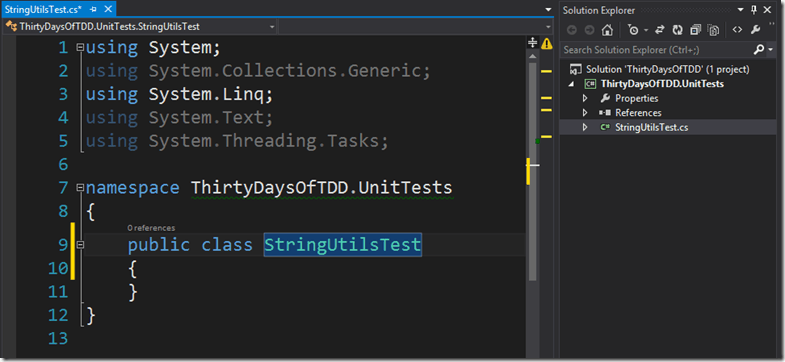Open the search options dropdown arrow
Viewport: 785px width, 362px height.
tap(772, 50)
